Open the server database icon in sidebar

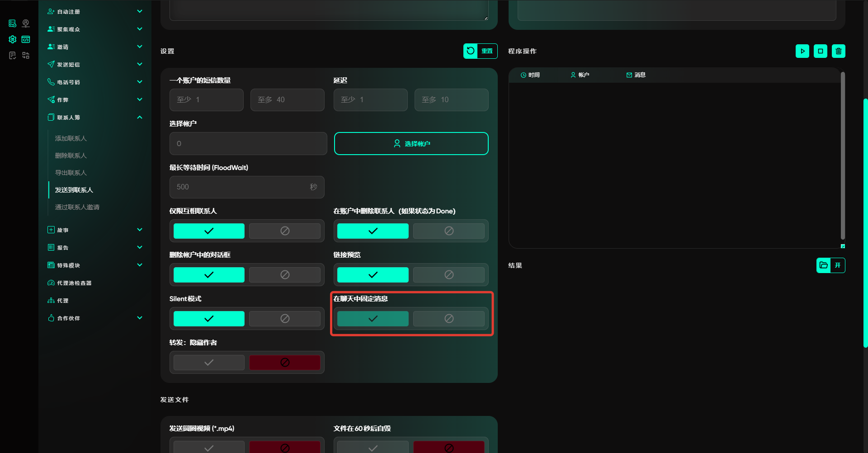pos(13,24)
